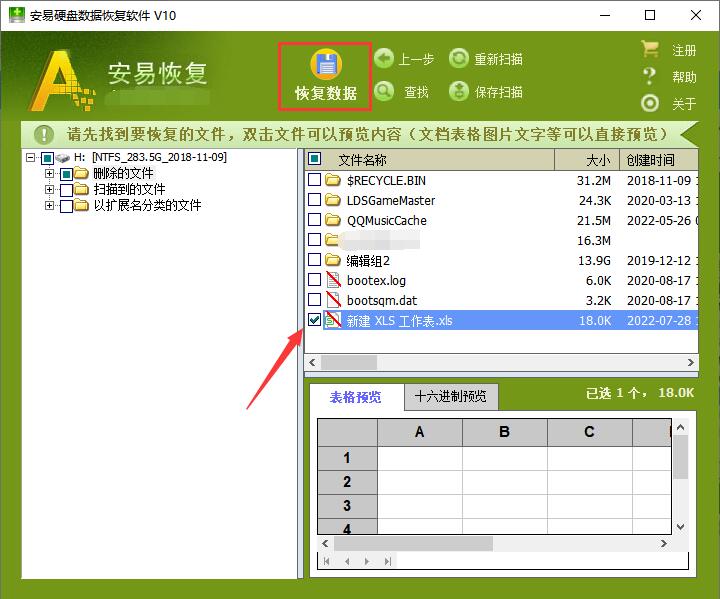Jump to first sheet navigation arrow

[326, 561]
